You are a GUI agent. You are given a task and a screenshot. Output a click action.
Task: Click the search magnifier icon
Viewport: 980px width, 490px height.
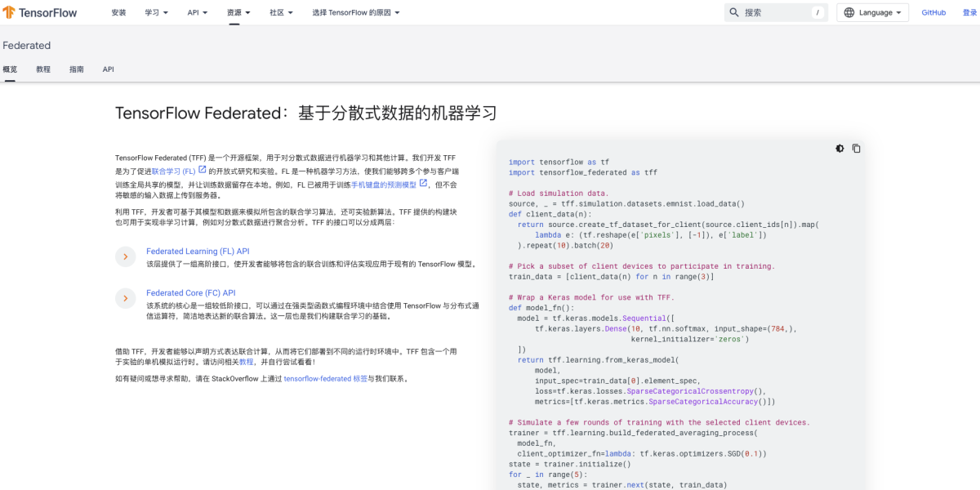[x=733, y=12]
